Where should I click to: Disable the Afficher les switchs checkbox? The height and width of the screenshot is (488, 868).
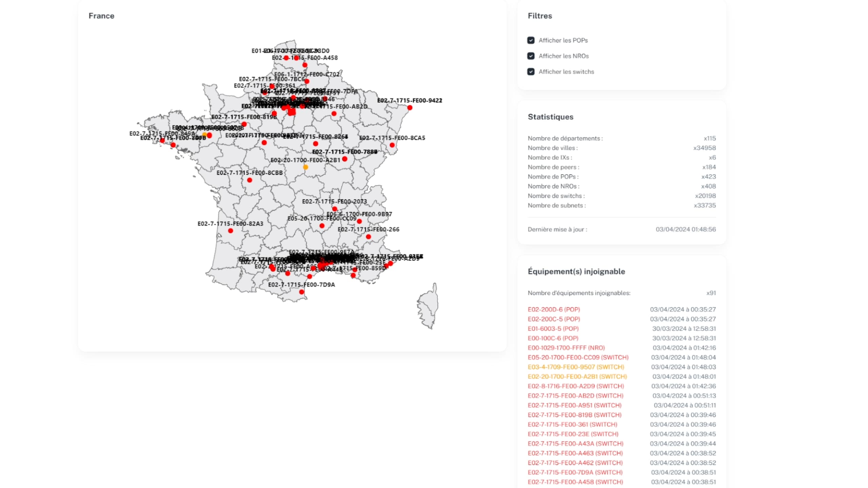tap(531, 72)
